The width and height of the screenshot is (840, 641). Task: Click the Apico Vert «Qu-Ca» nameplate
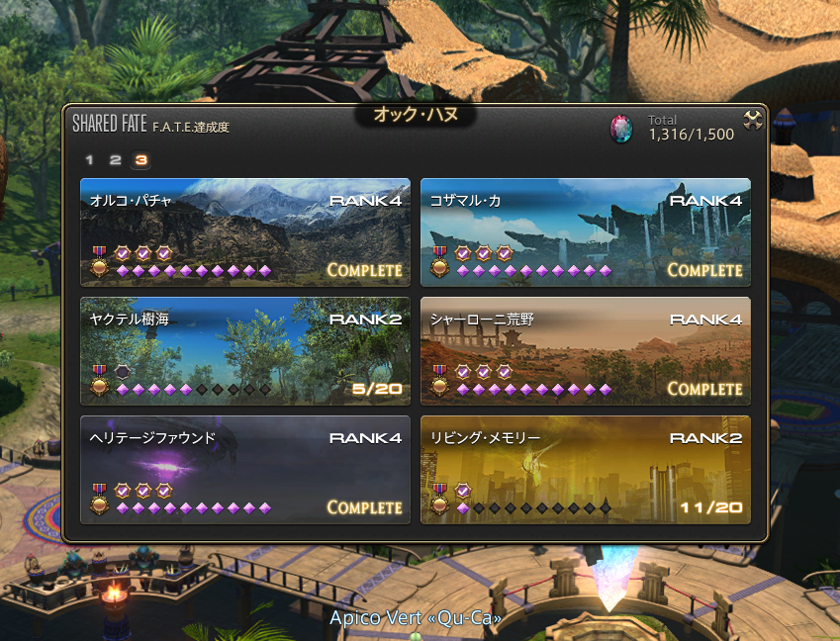click(416, 618)
